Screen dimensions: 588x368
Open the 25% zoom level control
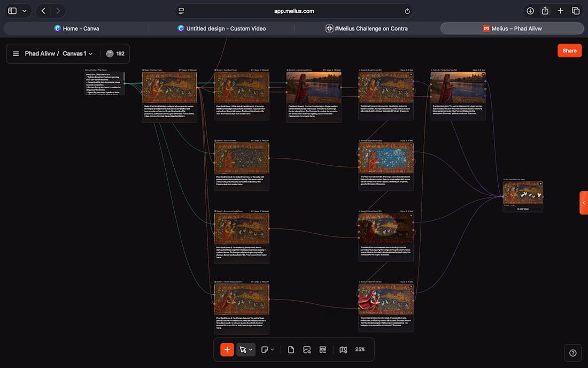point(360,349)
